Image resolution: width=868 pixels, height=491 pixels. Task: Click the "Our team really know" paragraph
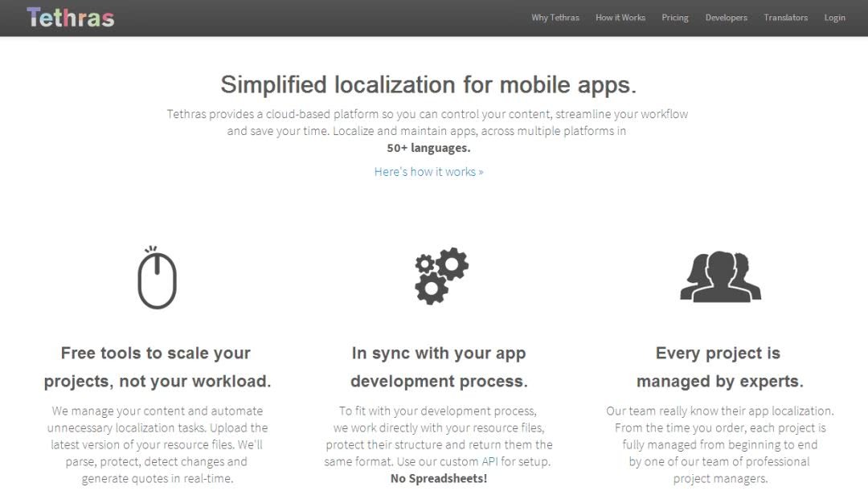pos(719,444)
